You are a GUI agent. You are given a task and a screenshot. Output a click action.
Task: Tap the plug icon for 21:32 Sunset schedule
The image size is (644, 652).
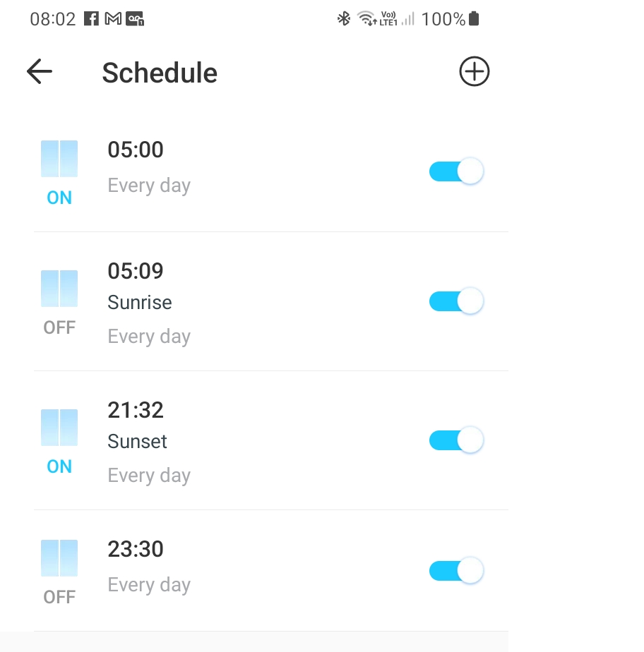[59, 428]
